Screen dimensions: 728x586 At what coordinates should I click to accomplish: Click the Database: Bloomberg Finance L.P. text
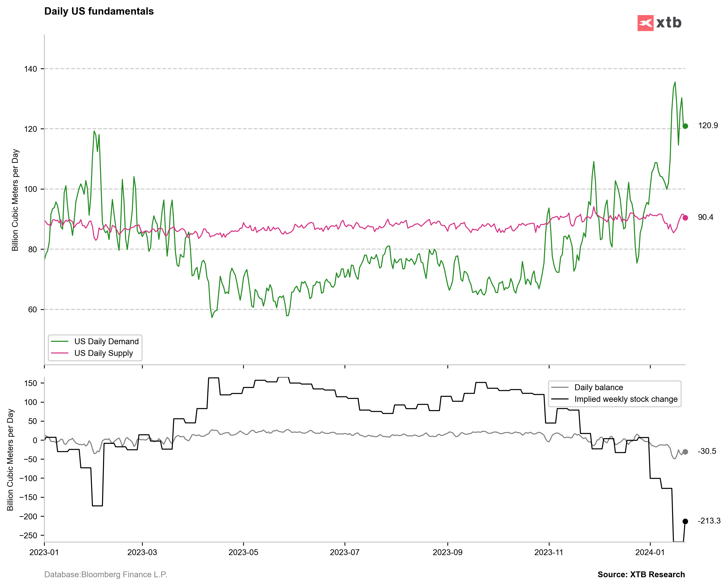(106, 575)
